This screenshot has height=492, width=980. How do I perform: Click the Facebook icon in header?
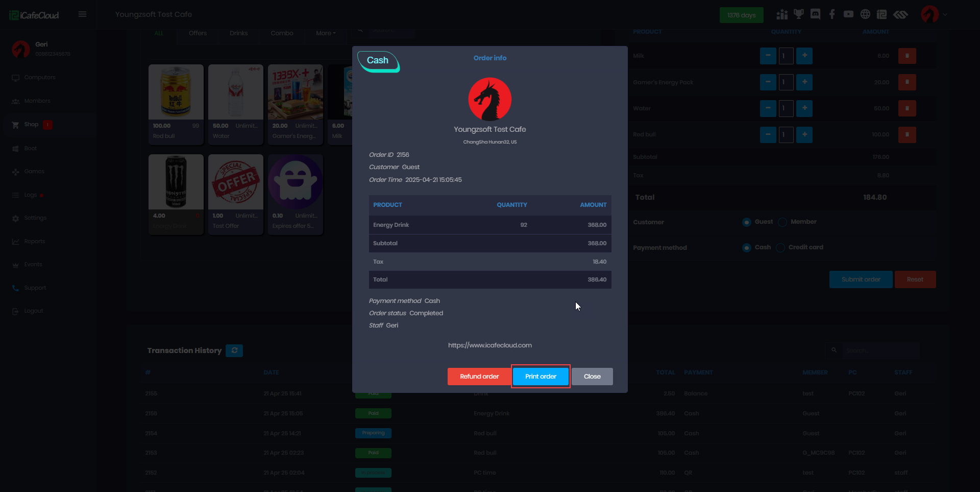(x=832, y=14)
